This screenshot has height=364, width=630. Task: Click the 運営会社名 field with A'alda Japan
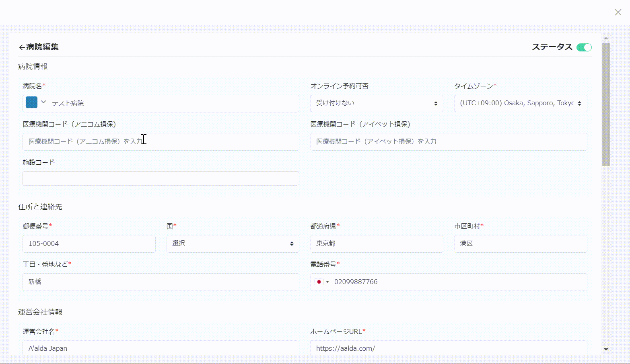click(x=161, y=348)
